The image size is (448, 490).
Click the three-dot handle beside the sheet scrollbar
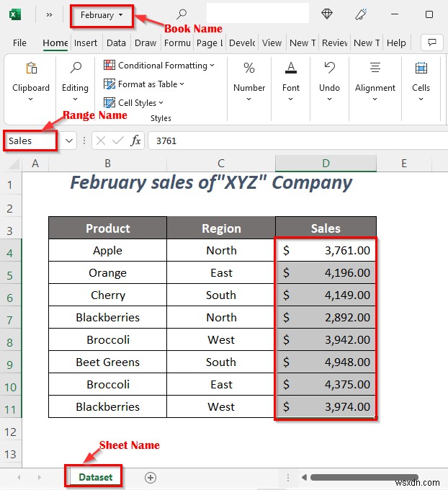pos(288,477)
